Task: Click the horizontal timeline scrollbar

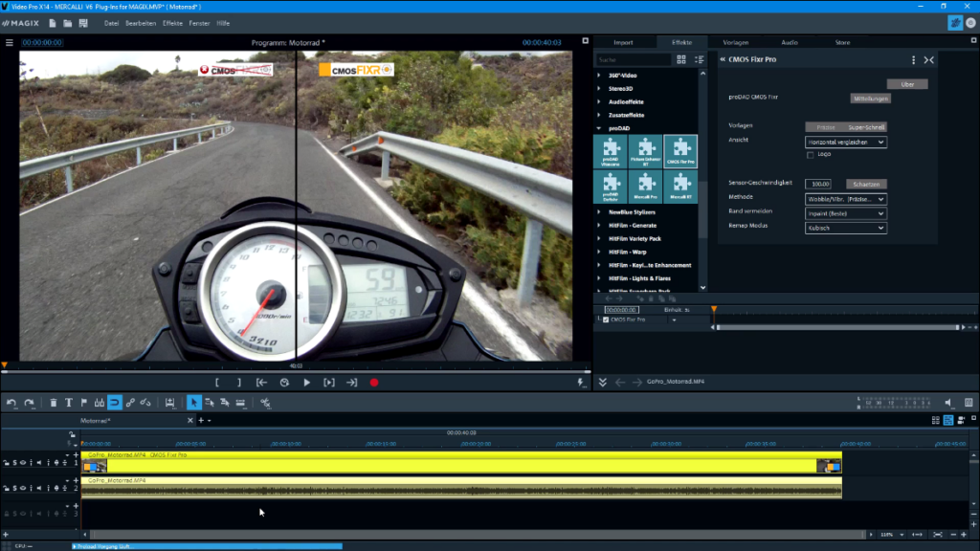Action: point(479,535)
